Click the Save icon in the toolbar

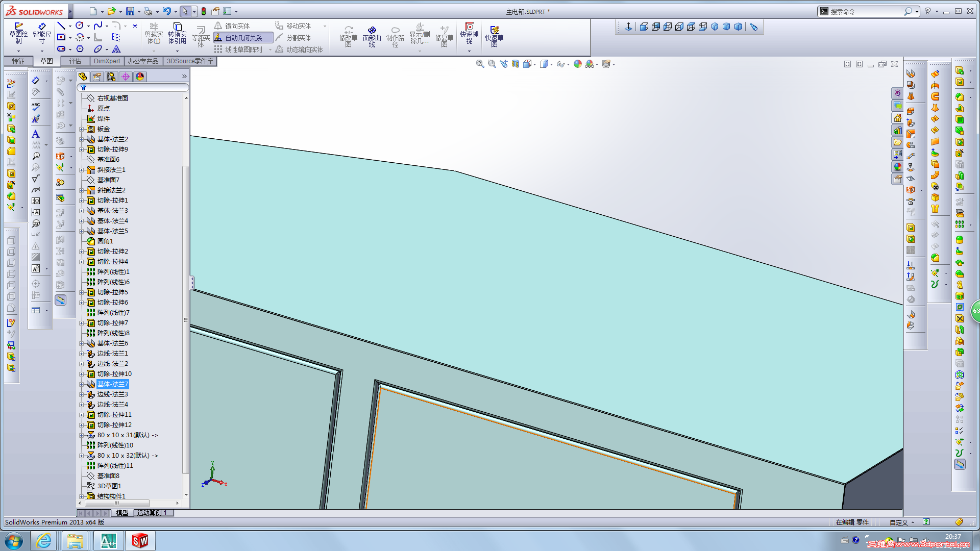[130, 11]
